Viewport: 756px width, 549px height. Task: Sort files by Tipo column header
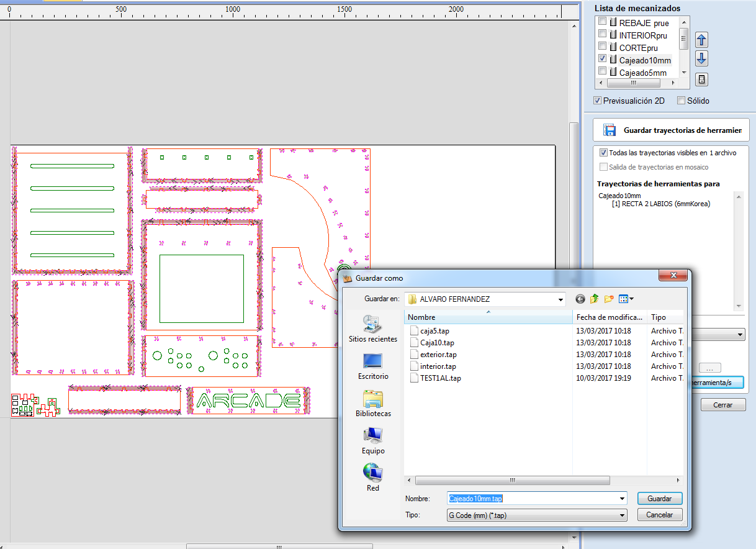665,317
